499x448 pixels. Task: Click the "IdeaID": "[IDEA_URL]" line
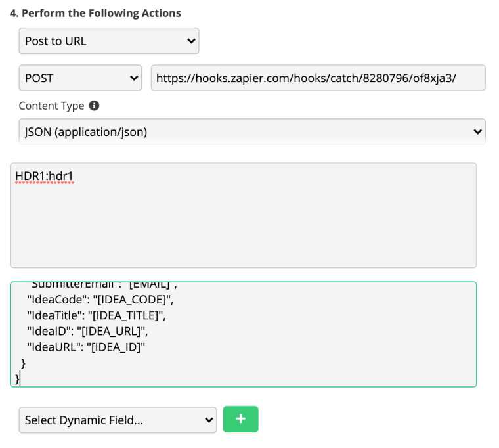(87, 332)
